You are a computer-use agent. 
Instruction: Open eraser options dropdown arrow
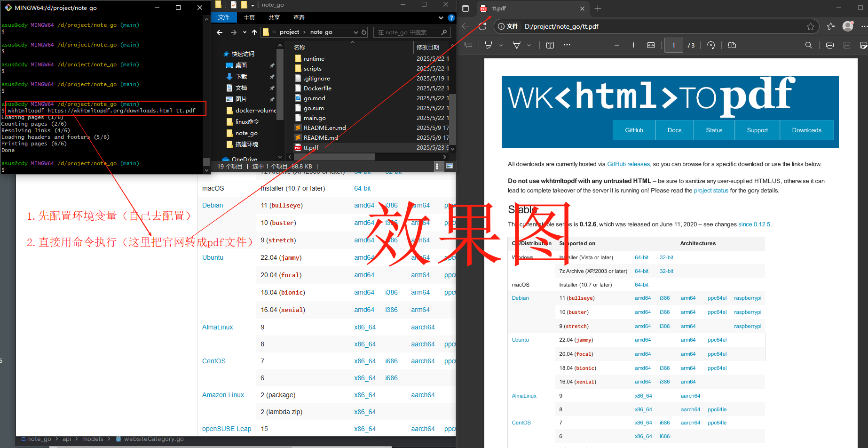point(529,45)
